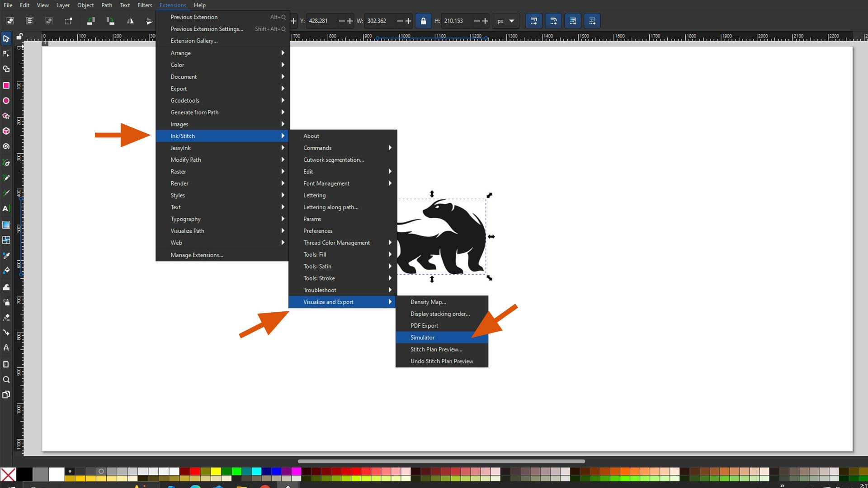Toggle scale stroke width with object
868x488 pixels.
[533, 21]
